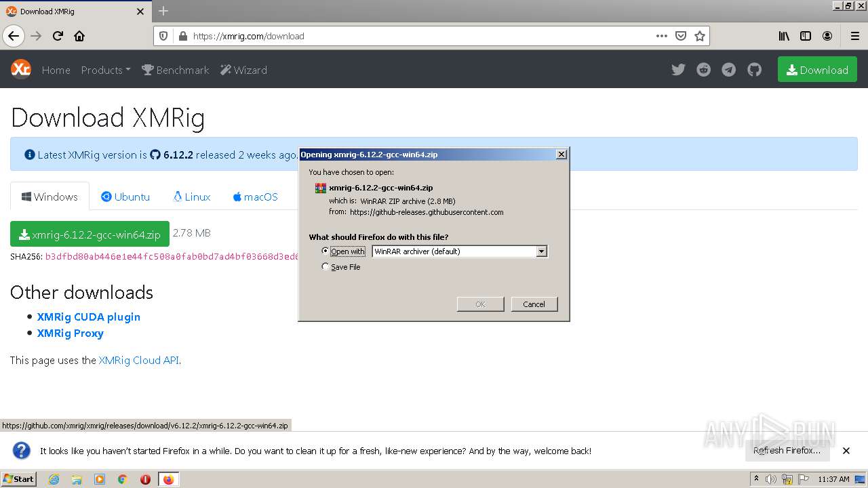Expand the Products dropdown menu
The image size is (868, 488).
(x=106, y=70)
